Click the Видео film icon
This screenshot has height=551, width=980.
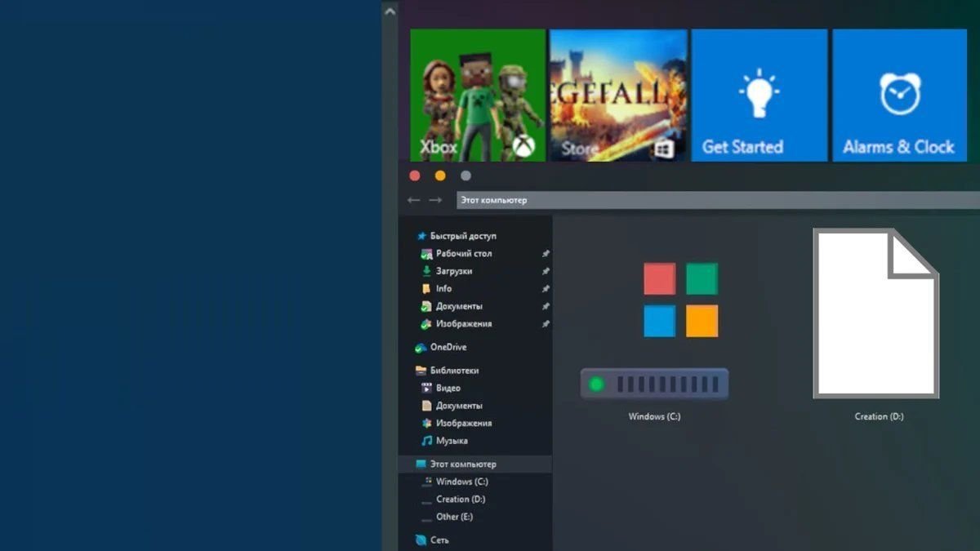click(x=425, y=389)
